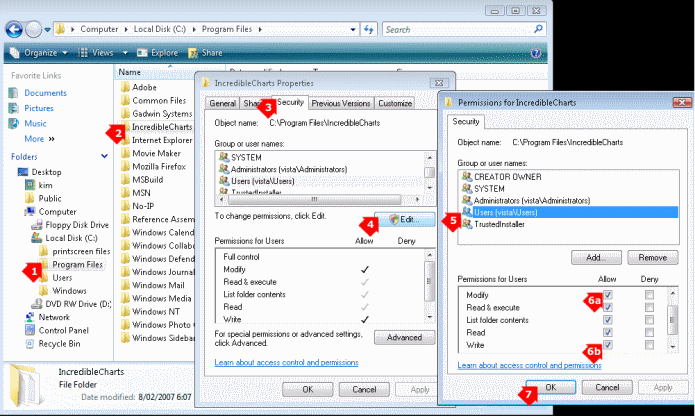Click the Mozilla Firefox folder icon
695x416 pixels.
[125, 167]
